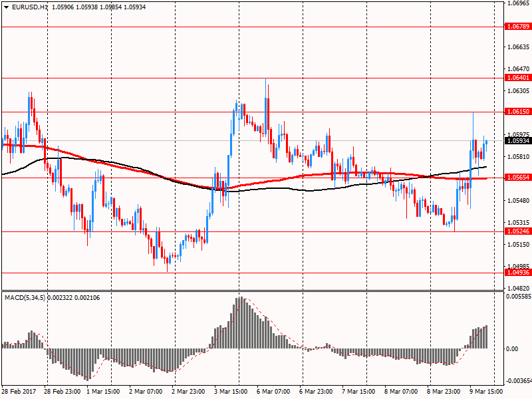Click the 1.05654 red level label
The width and height of the screenshot is (532, 399).
point(517,178)
